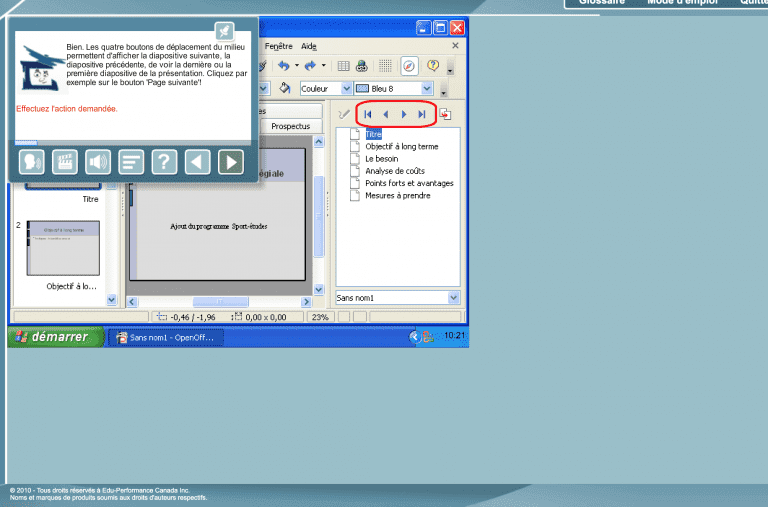Select 'Objectif à long terme' in Navigator

click(x=402, y=146)
